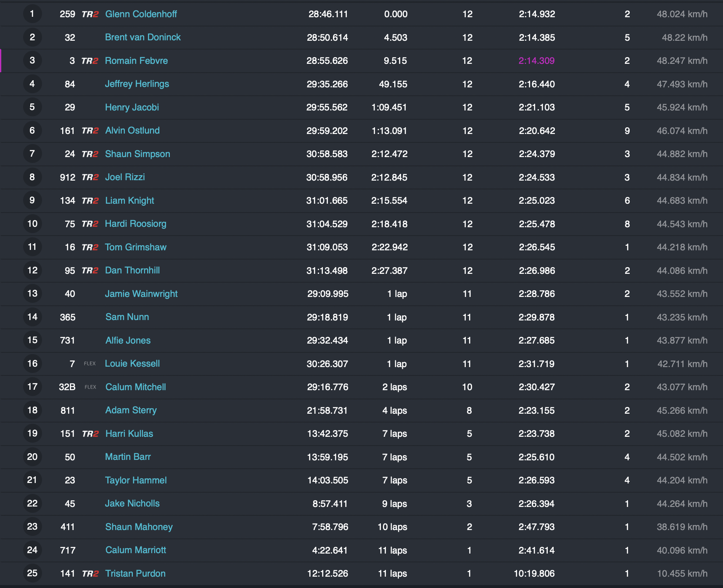Click the purple best lap time 2:14.309

click(537, 61)
